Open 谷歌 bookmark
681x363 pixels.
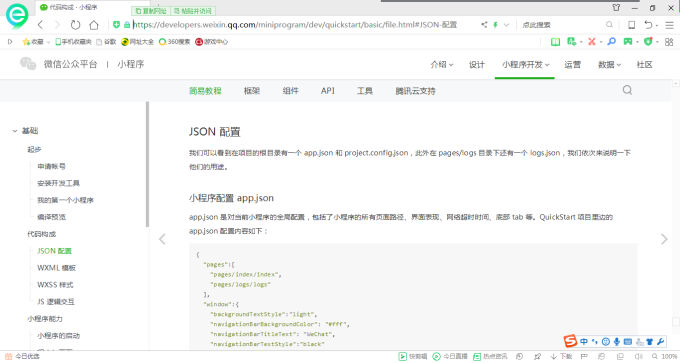pos(106,42)
